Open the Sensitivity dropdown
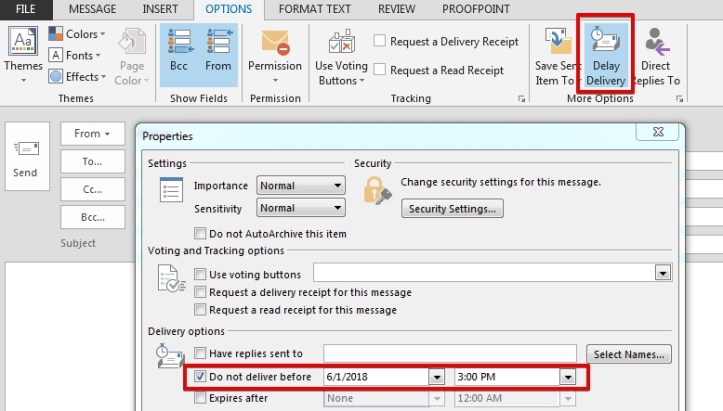 [x=301, y=208]
